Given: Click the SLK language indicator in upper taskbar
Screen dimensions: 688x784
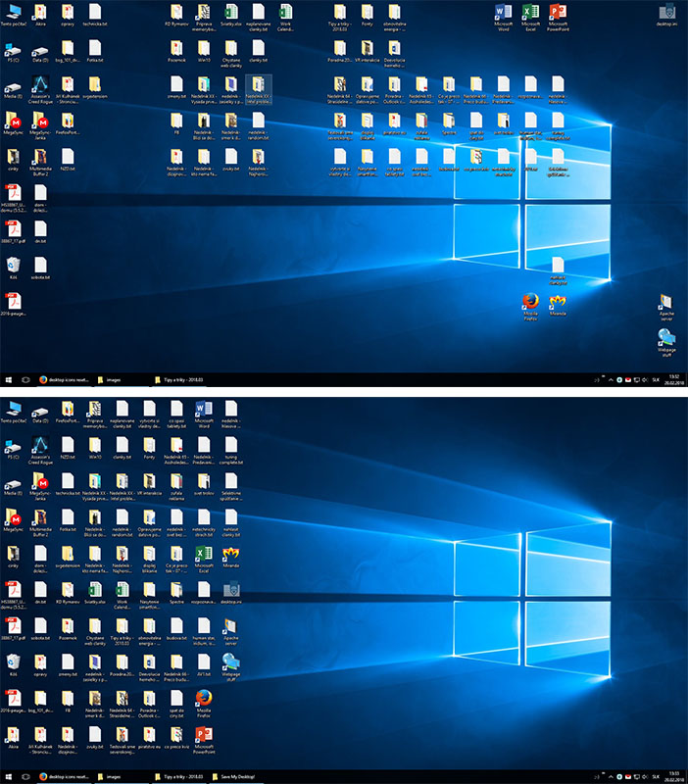Looking at the screenshot, I should 656,378.
